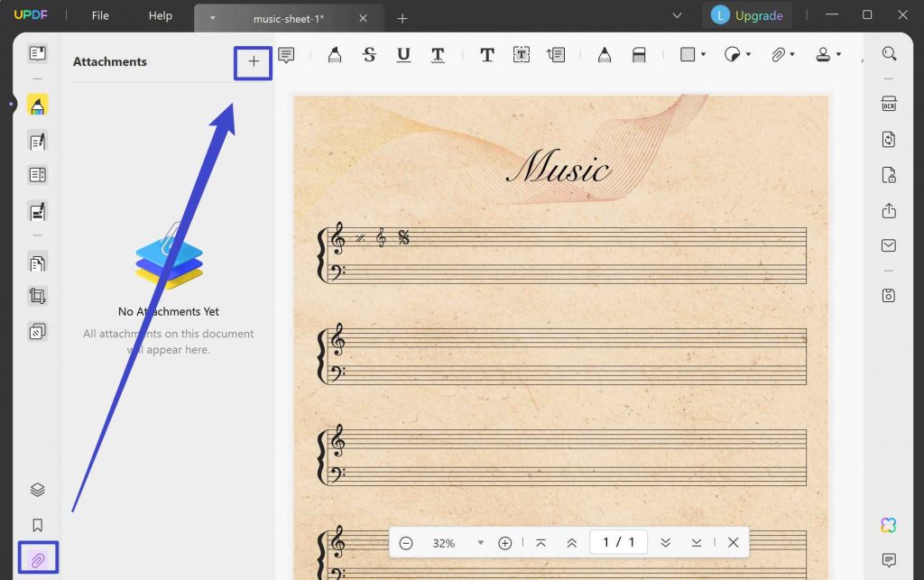
Task: Select the Highlighter annotation tool
Action: click(x=335, y=54)
